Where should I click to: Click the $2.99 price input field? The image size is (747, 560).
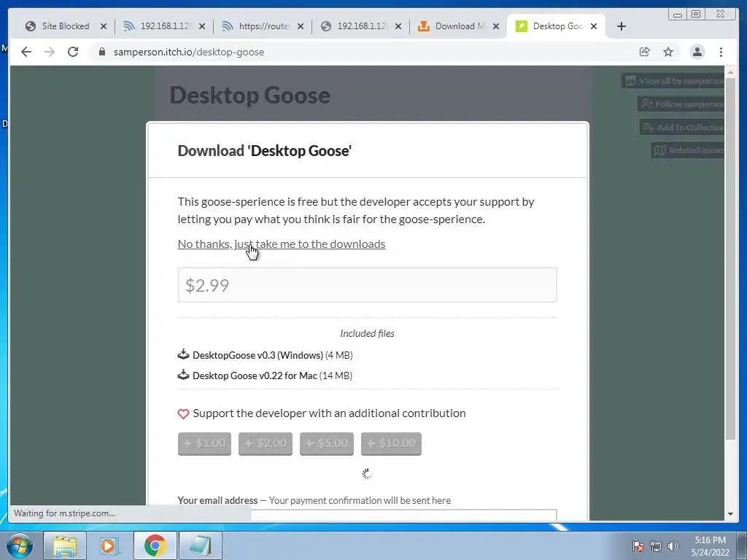368,285
